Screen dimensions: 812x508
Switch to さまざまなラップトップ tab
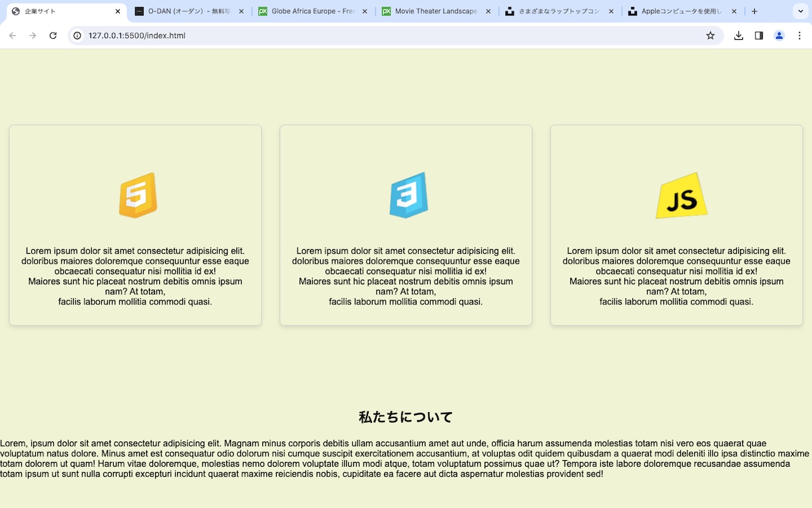[x=559, y=11]
